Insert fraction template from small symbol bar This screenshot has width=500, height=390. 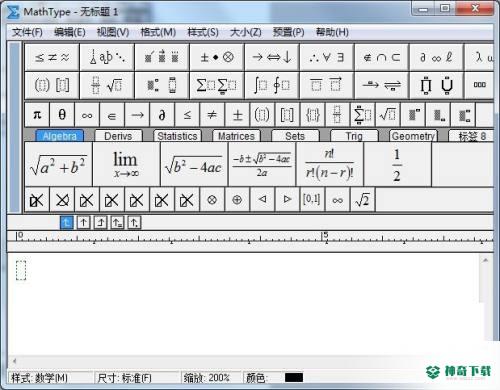tap(337, 115)
